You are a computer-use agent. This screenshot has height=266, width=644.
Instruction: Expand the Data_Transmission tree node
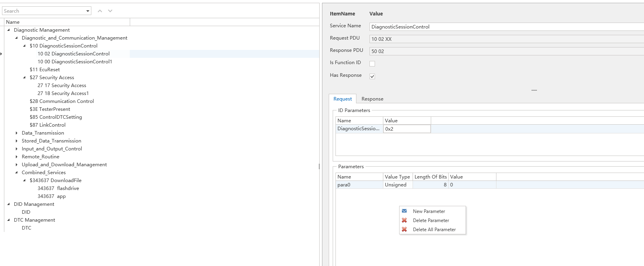pos(17,133)
